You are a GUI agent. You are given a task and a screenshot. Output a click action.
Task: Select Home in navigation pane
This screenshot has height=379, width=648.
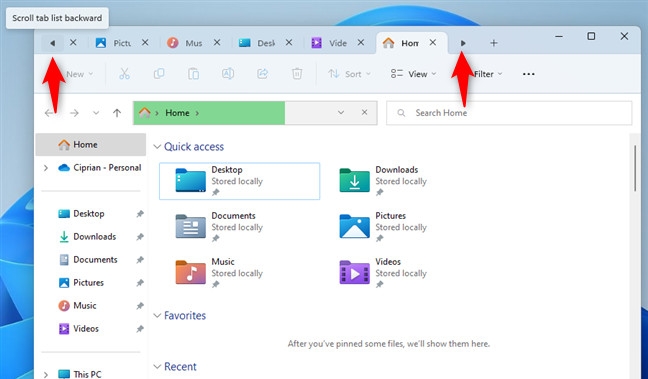click(x=91, y=145)
